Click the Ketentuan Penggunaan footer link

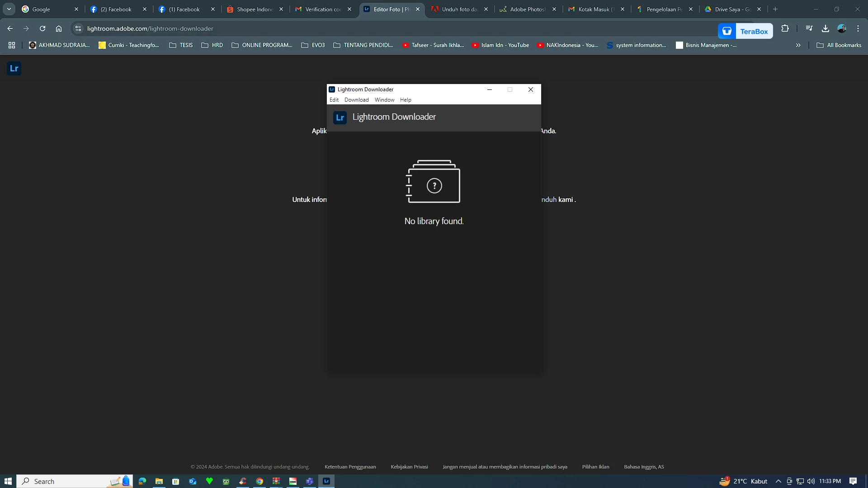pos(350,467)
